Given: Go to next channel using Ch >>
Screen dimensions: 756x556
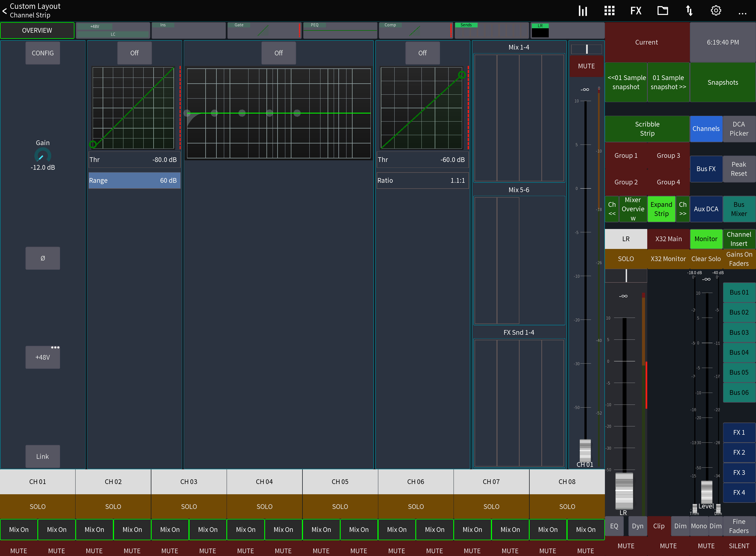Looking at the screenshot, I should point(683,209).
